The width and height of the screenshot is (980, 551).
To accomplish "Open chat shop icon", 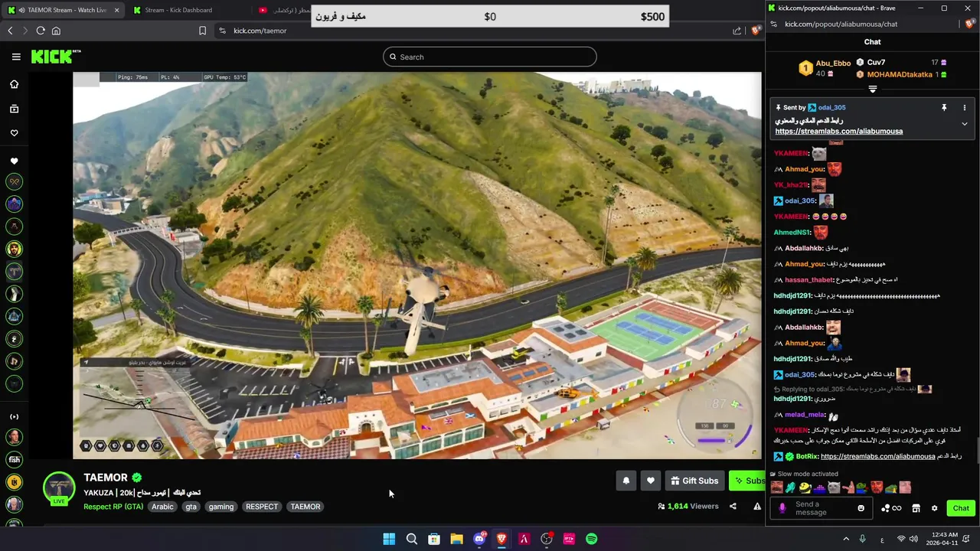I will 916,508.
